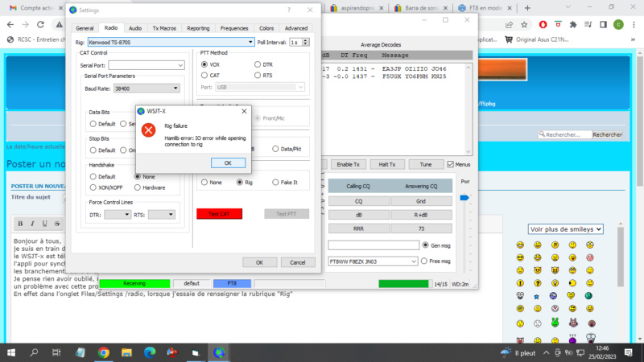Click Enable Tx in WSJT-X window
Viewport: 644px width, 362px height.
click(x=349, y=165)
